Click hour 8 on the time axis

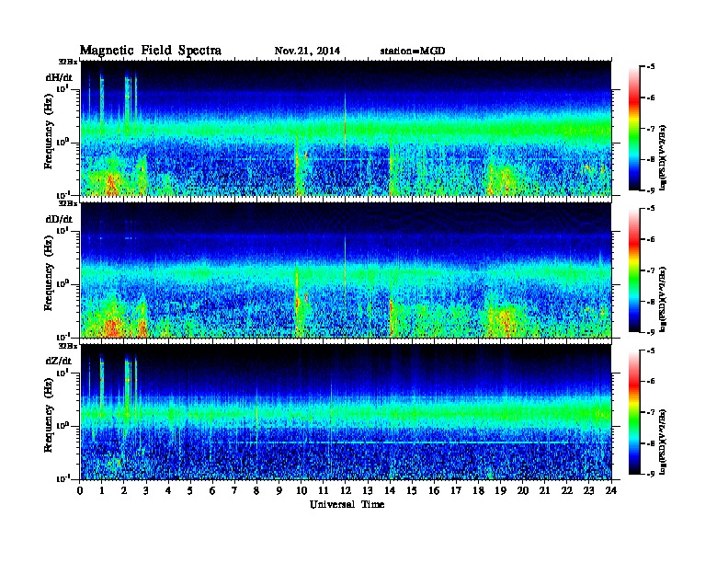[x=256, y=491]
